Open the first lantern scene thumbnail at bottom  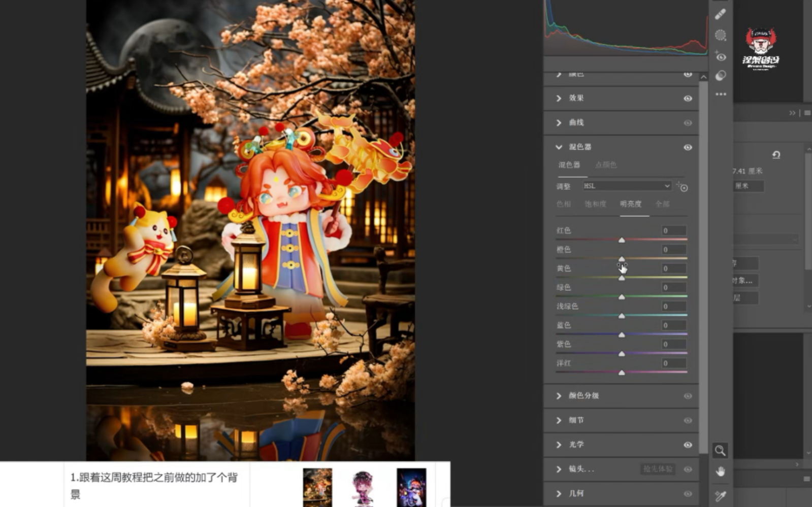click(317, 487)
